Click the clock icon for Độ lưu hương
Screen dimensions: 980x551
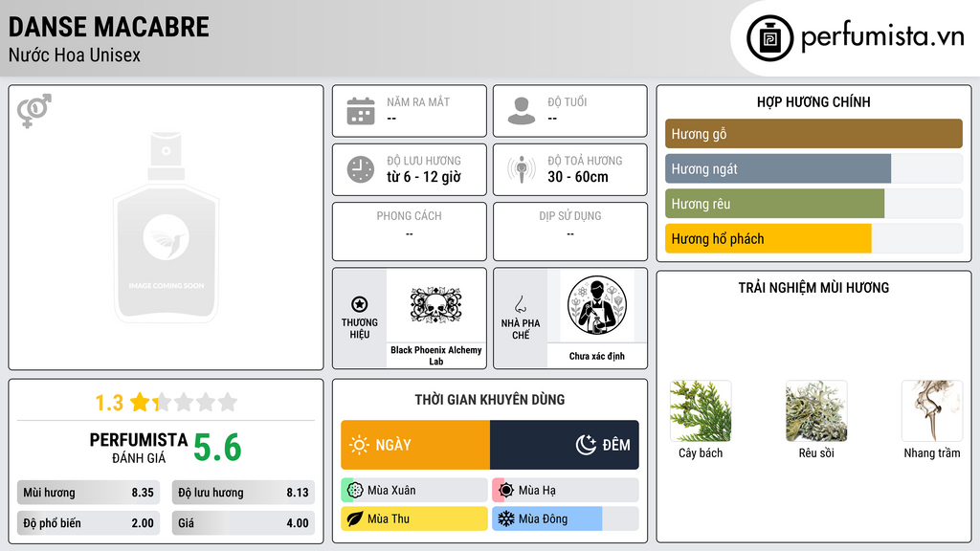[x=361, y=169]
